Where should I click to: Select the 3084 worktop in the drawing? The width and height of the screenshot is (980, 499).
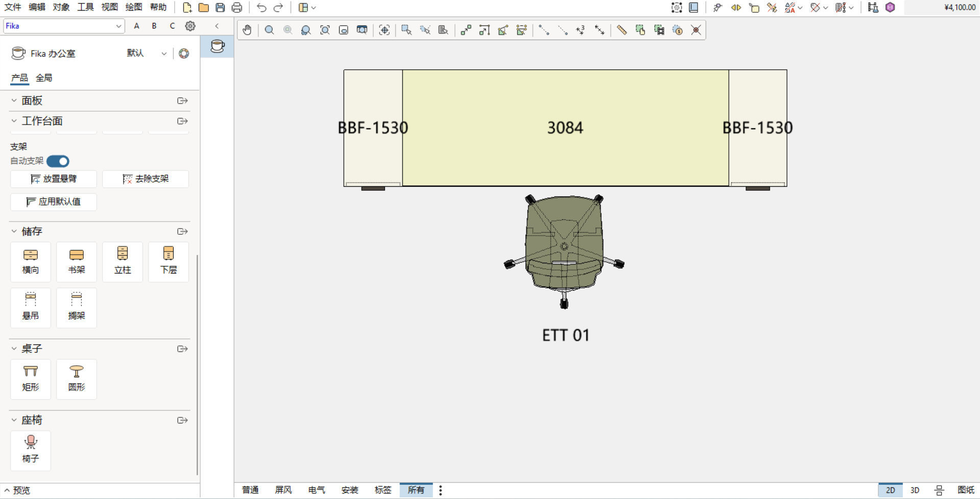565,128
